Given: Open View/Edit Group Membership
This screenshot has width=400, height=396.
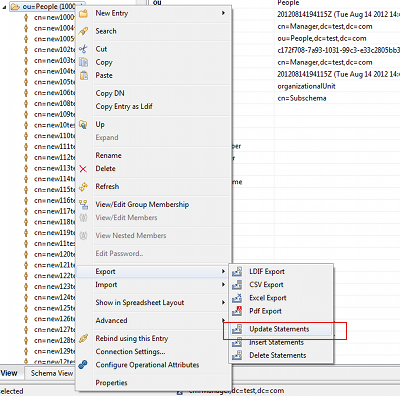Looking at the screenshot, I should pos(142,204).
